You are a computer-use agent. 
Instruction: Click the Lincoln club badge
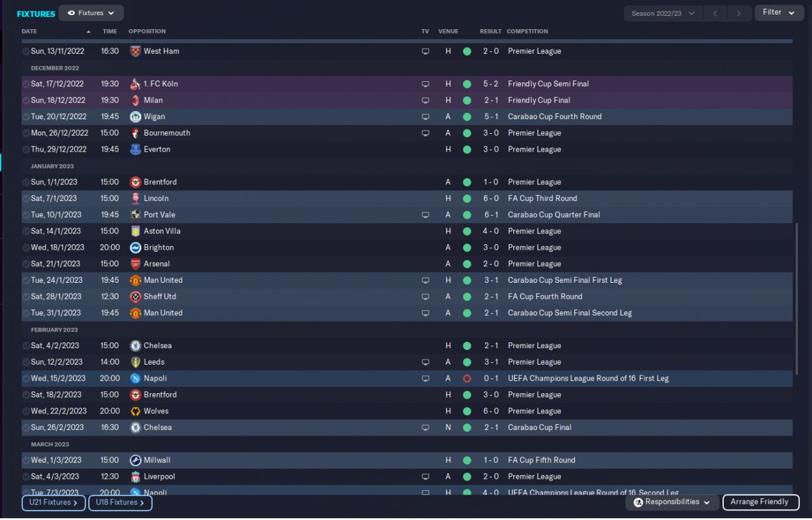coord(135,198)
